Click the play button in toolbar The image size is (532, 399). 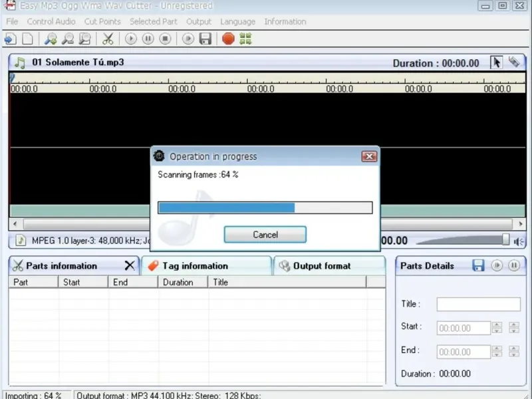pos(130,39)
